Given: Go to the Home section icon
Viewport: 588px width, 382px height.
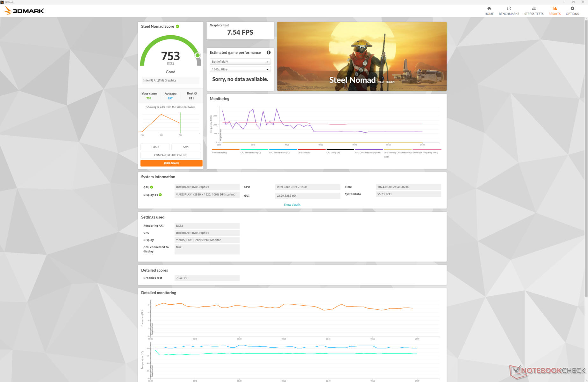Looking at the screenshot, I should 489,9.
